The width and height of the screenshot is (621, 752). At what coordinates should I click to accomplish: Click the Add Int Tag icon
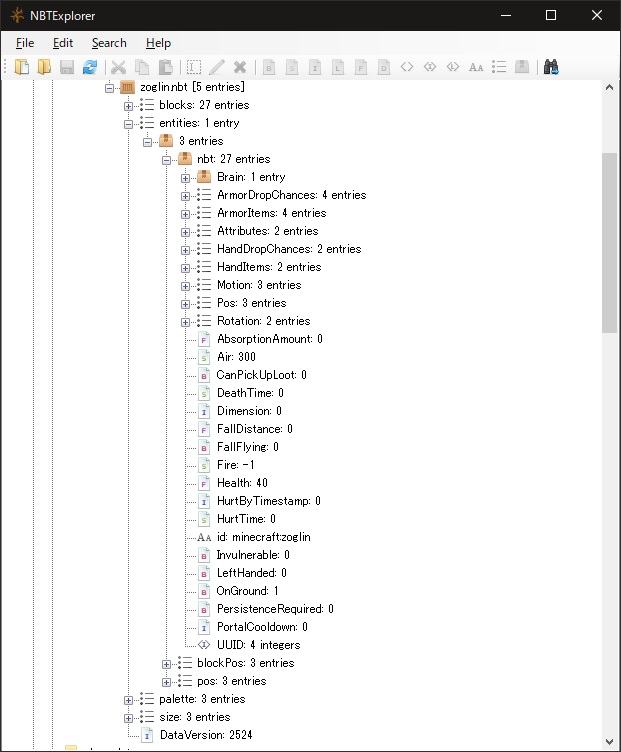[315, 67]
